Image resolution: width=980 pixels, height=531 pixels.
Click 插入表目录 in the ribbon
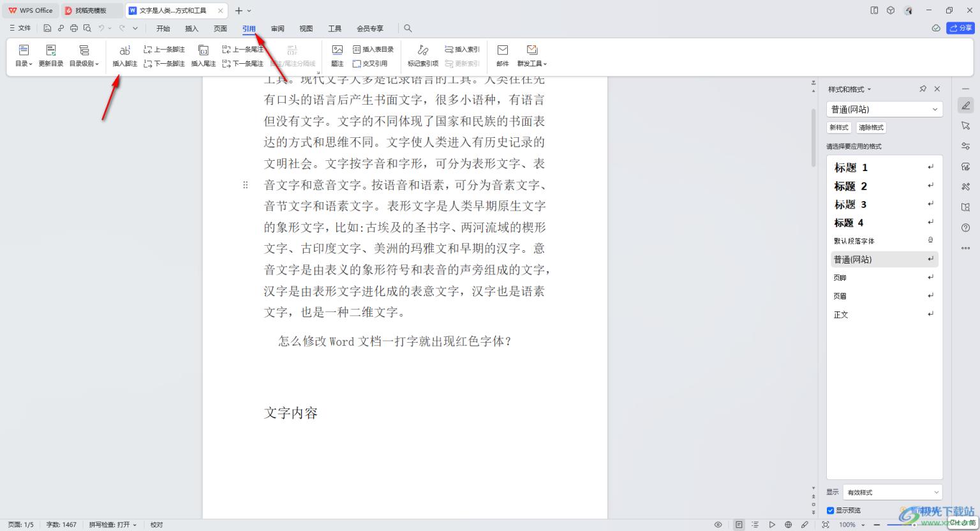373,49
